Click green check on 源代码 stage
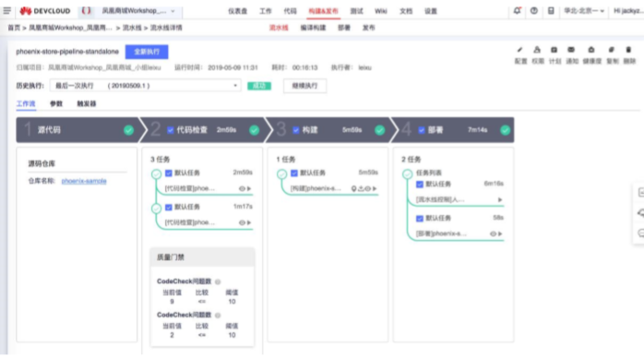 click(128, 130)
